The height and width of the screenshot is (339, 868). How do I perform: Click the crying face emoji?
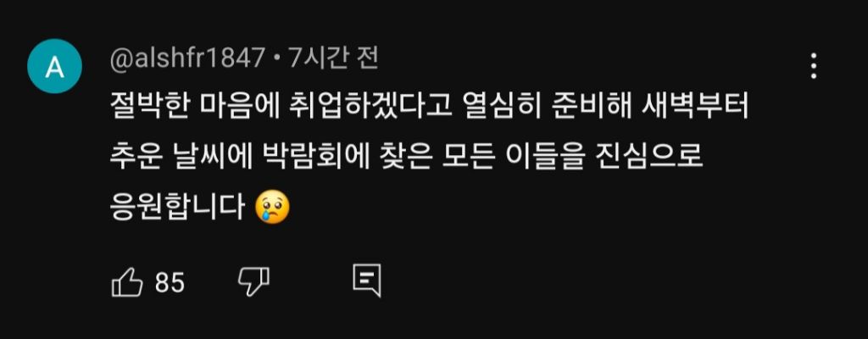[272, 208]
